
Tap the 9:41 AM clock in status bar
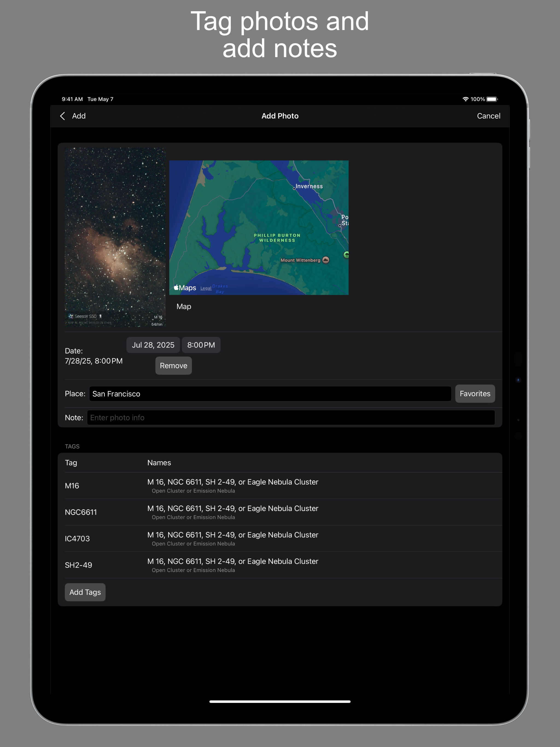tap(72, 99)
